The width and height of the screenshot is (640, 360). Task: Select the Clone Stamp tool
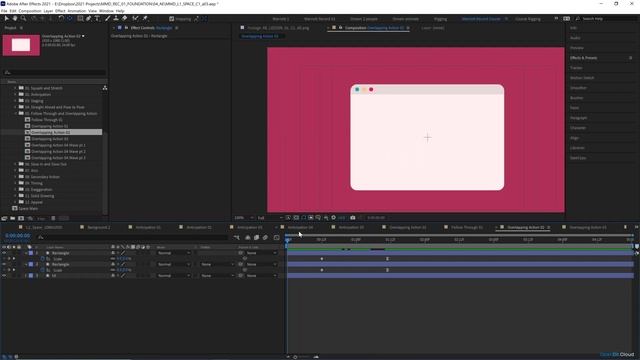pos(116,18)
